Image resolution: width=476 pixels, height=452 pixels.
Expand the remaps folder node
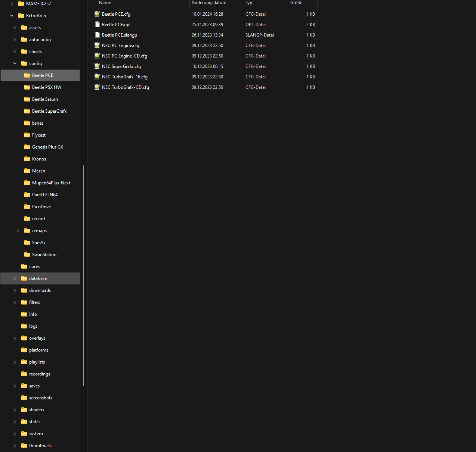coord(18,231)
